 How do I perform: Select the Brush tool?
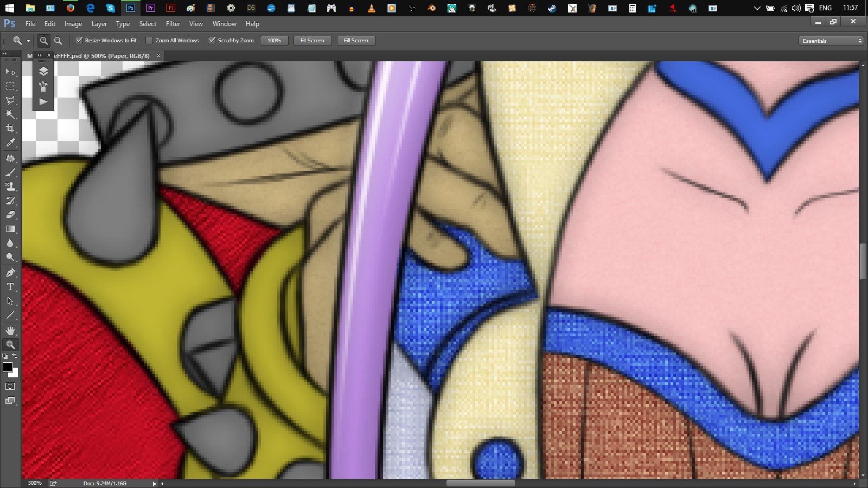coord(10,172)
